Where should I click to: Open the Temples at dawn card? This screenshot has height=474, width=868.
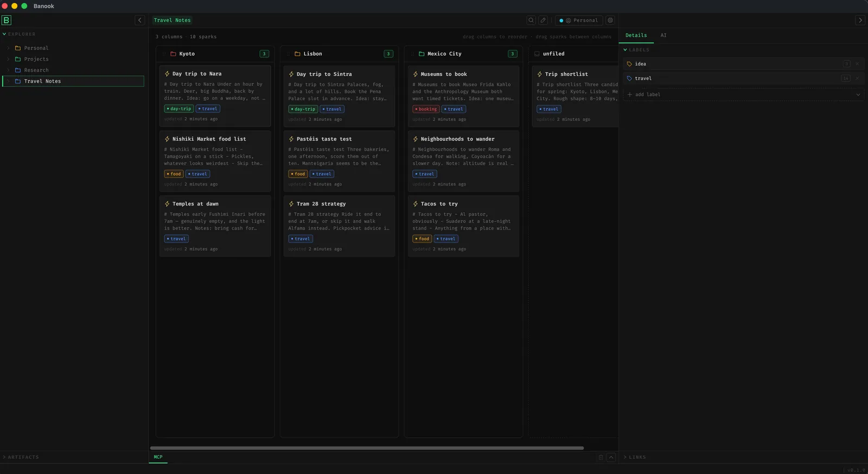(x=215, y=226)
